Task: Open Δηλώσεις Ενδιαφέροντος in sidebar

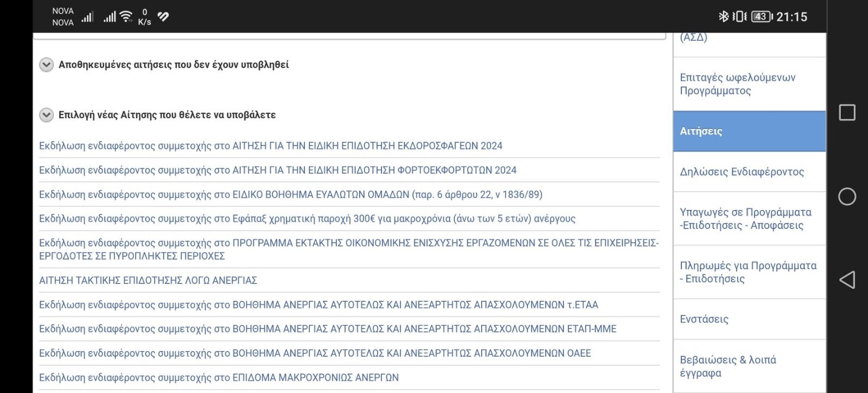Action: pyautogui.click(x=749, y=172)
